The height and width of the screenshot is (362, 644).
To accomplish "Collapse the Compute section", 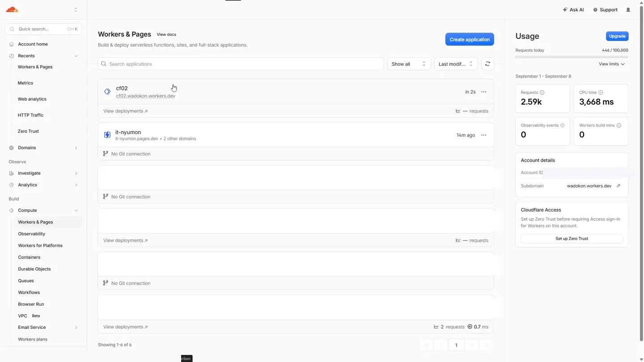I will coord(76,210).
